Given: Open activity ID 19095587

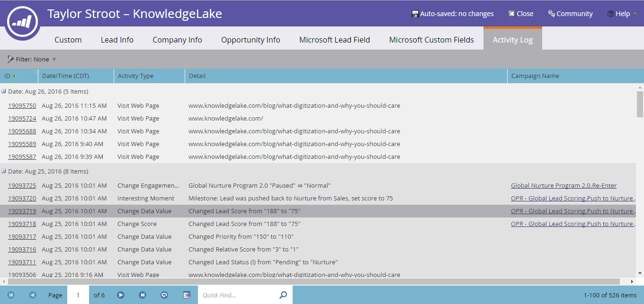Looking at the screenshot, I should point(22,156).
